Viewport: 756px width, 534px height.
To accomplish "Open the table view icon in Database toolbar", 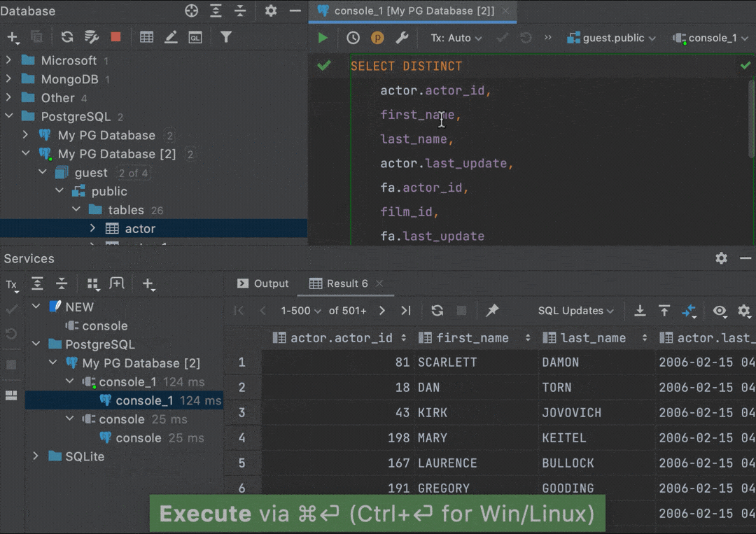I will click(146, 37).
